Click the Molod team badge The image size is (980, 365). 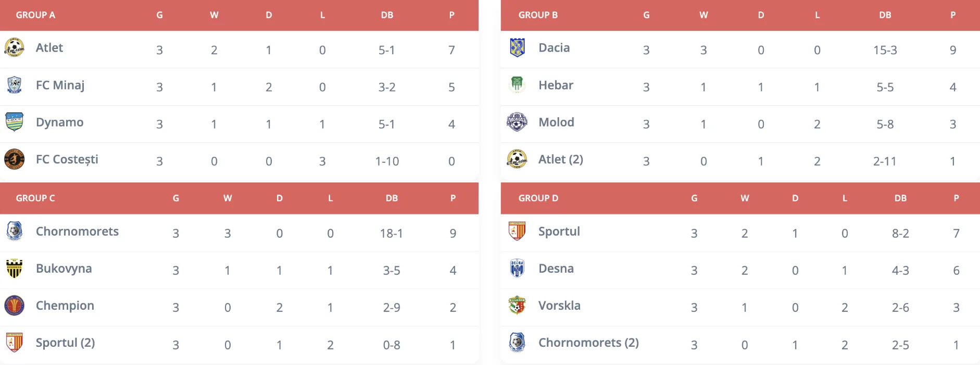point(517,122)
